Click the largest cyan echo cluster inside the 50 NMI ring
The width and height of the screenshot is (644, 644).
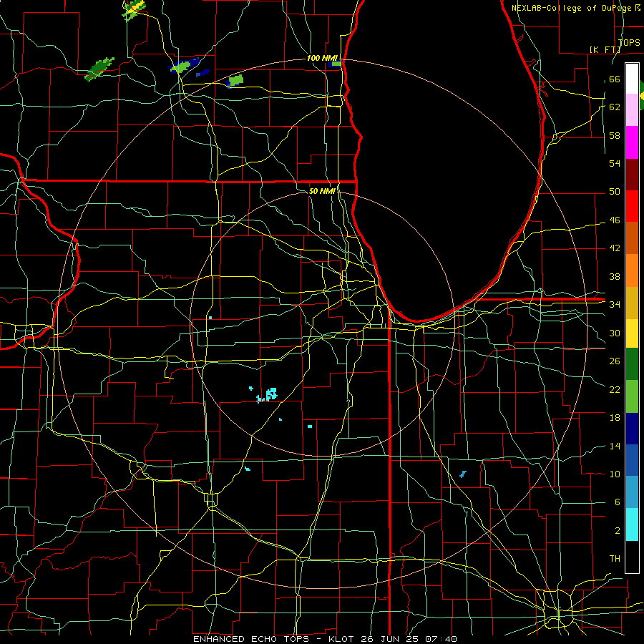(x=271, y=394)
